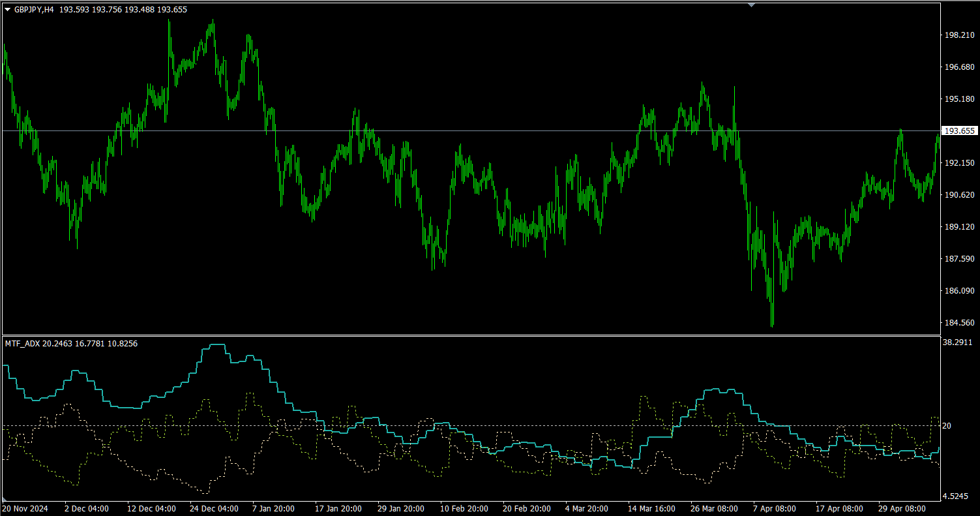Click the 189.120 price scale label
980x516 pixels.
tap(959, 227)
